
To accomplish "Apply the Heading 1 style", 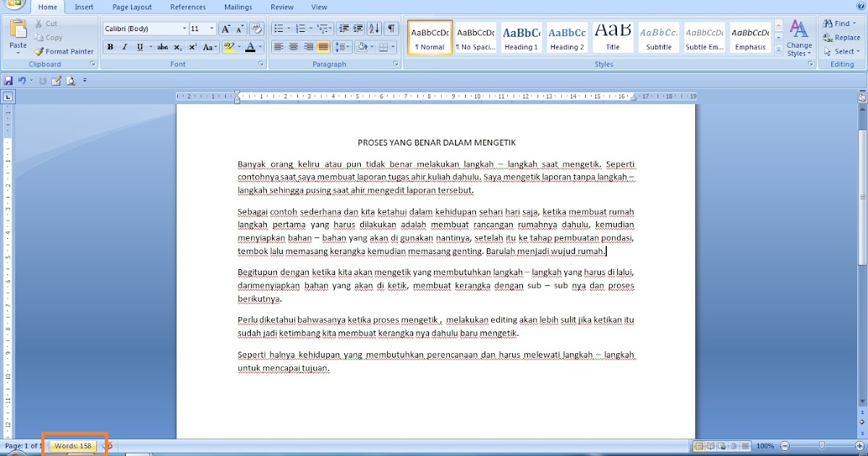I will tap(521, 38).
